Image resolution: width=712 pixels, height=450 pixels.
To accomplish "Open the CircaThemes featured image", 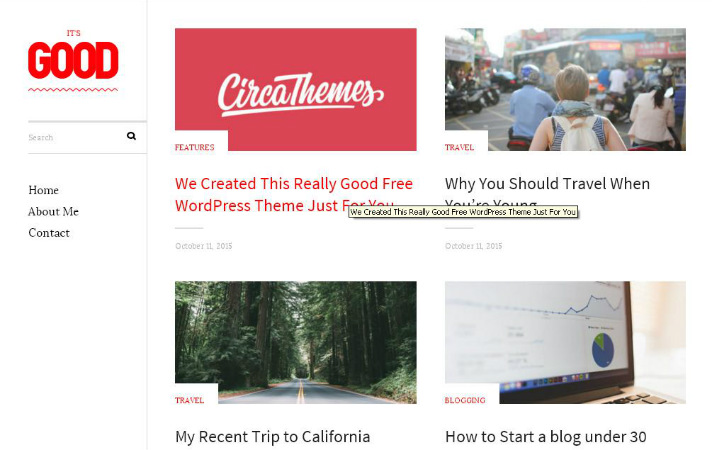I will coord(296,89).
